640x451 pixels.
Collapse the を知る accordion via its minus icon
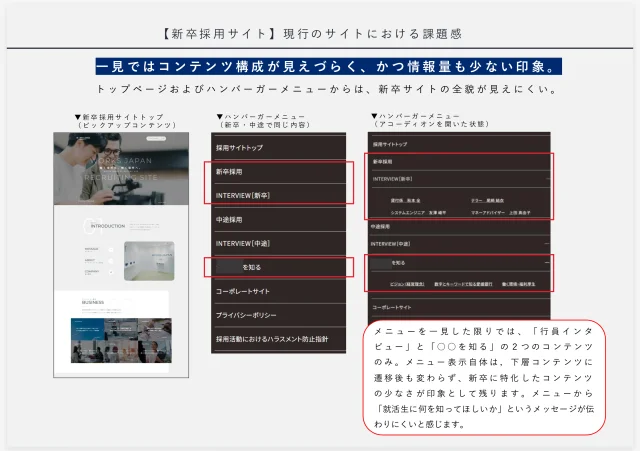pos(547,263)
